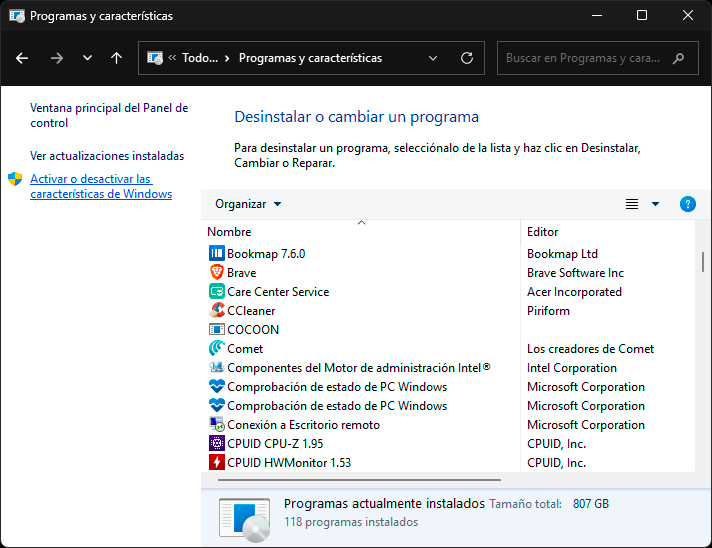Click the 118 programas instalados status text

[x=351, y=522]
